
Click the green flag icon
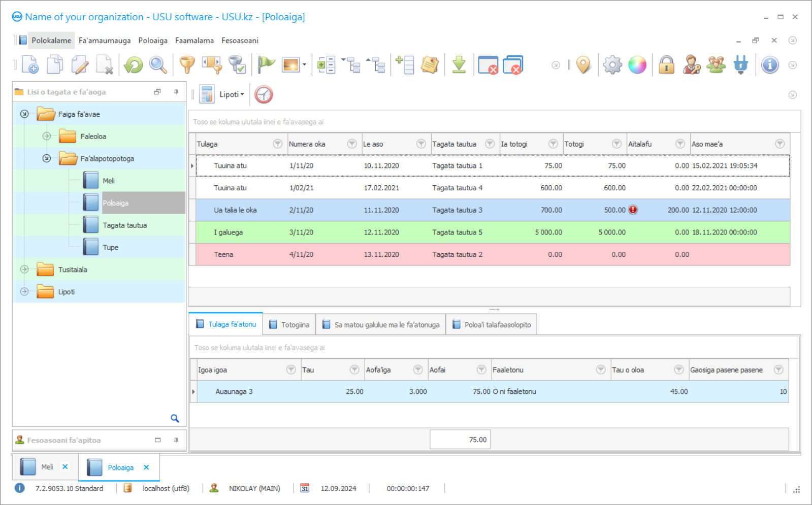(266, 65)
